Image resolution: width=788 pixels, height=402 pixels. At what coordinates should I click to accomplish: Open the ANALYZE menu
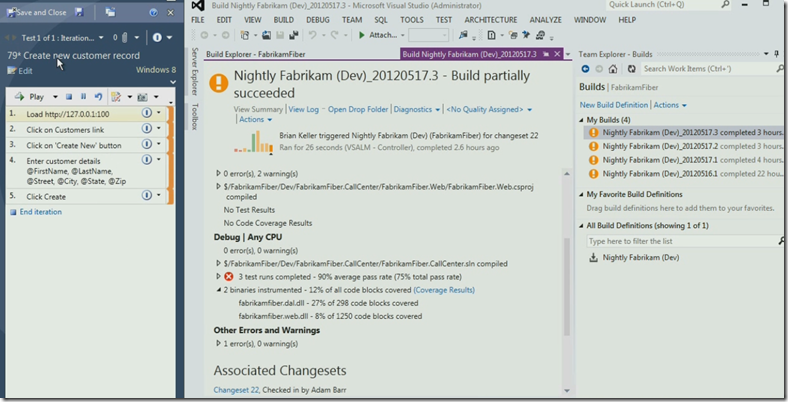point(545,20)
